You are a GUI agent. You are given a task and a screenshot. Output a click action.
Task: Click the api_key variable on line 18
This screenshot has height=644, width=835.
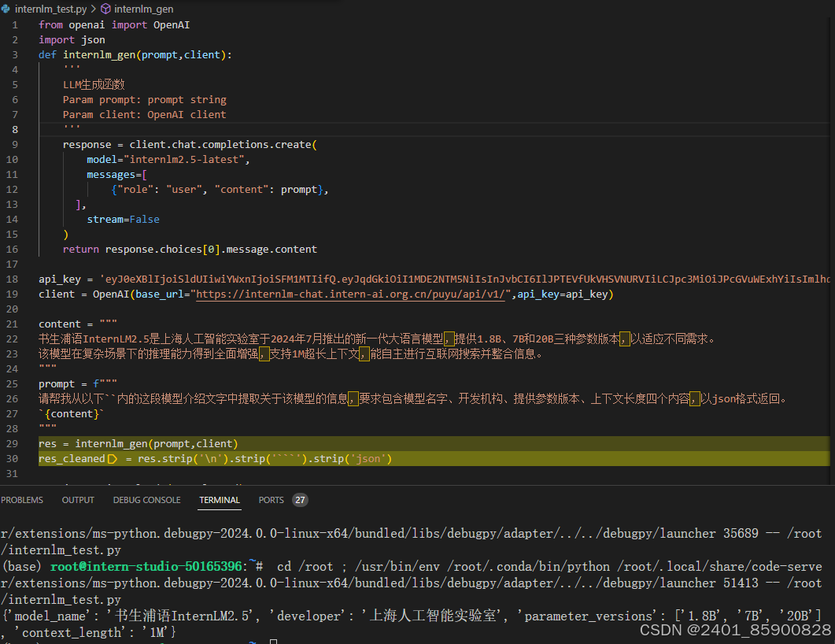tap(59, 279)
